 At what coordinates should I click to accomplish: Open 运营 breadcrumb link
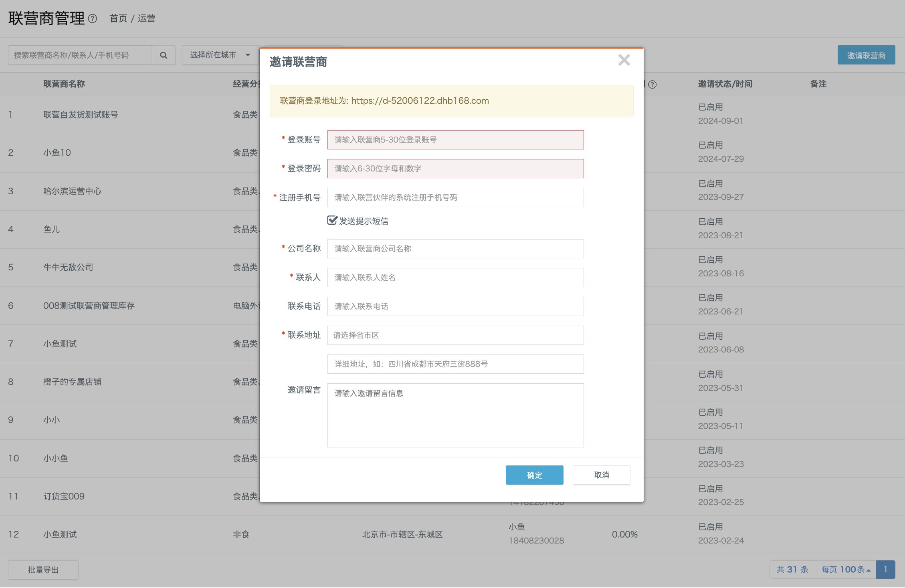click(147, 18)
